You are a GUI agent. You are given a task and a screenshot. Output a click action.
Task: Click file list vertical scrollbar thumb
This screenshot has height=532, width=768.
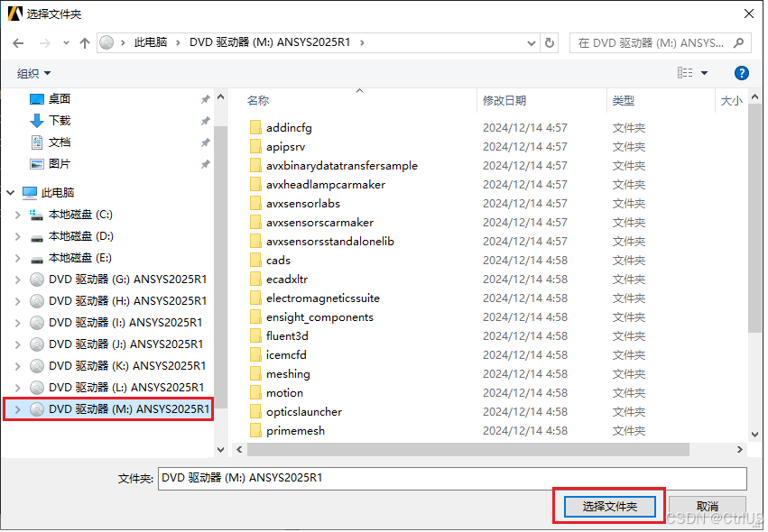(754, 219)
